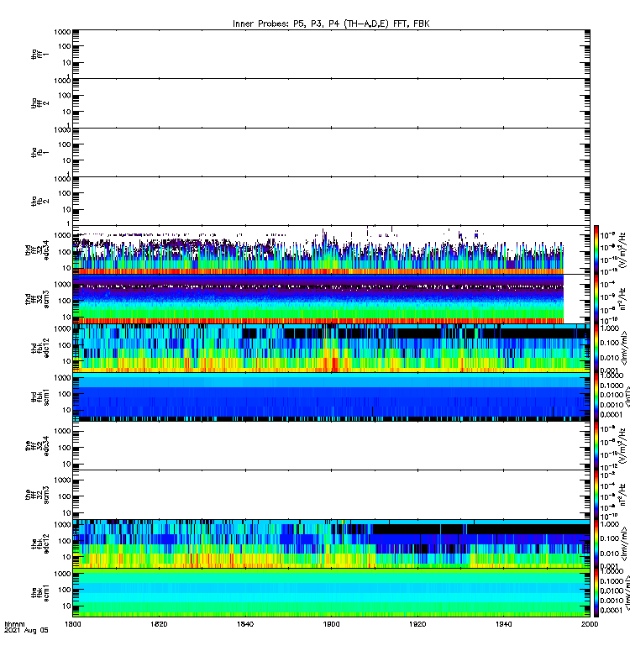Click the color bar beside the fbk edc12 panel
Viewport: 630px width, 672px height.
click(x=596, y=543)
